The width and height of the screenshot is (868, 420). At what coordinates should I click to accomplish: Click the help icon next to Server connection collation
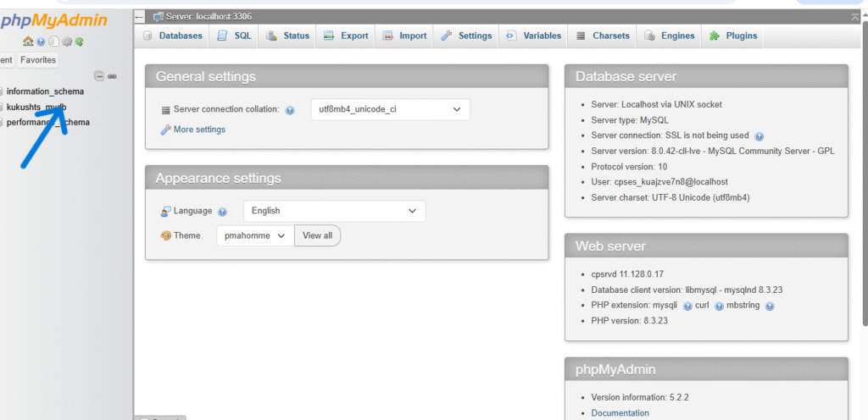290,110
